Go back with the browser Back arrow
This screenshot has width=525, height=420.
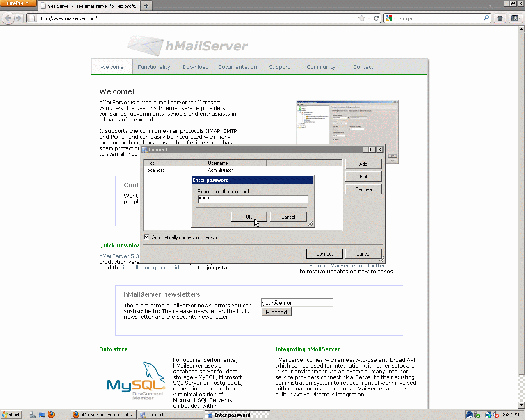8,18
